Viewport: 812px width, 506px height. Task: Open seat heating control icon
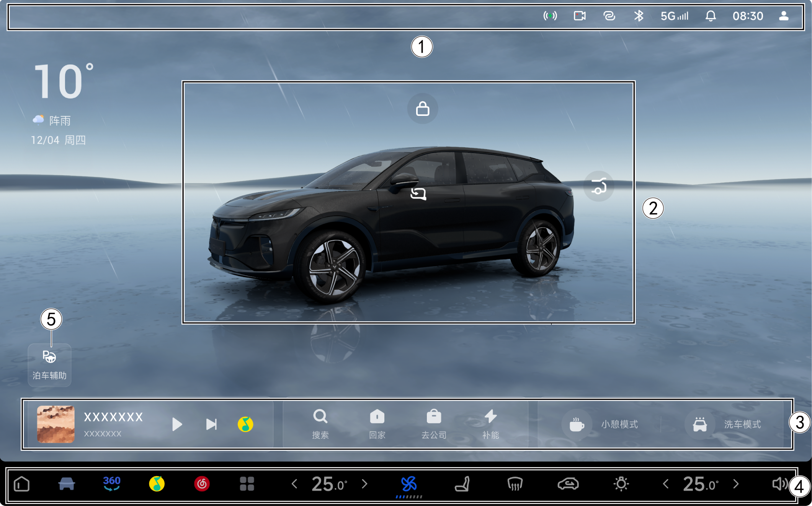[462, 484]
